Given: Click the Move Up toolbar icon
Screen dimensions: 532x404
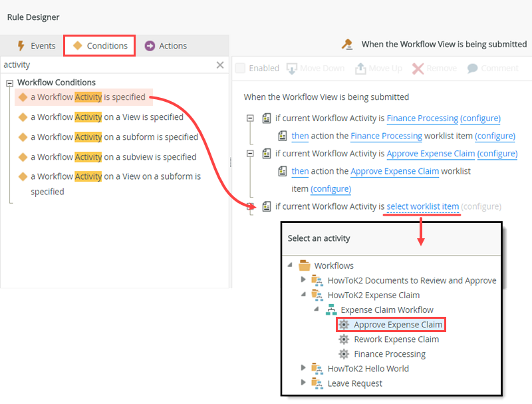Looking at the screenshot, I should [360, 69].
